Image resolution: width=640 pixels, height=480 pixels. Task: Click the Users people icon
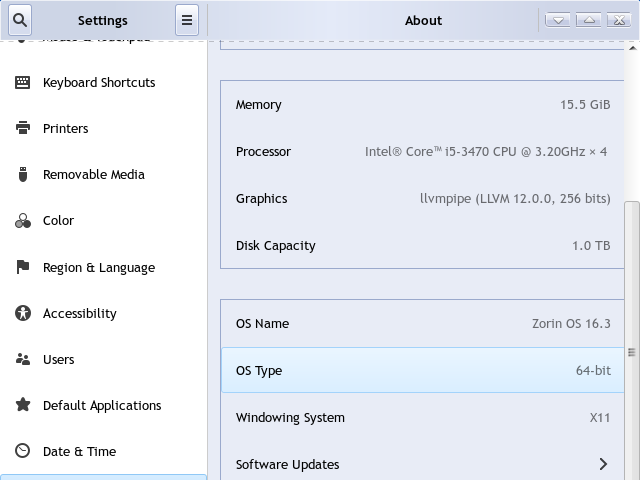pos(22,360)
